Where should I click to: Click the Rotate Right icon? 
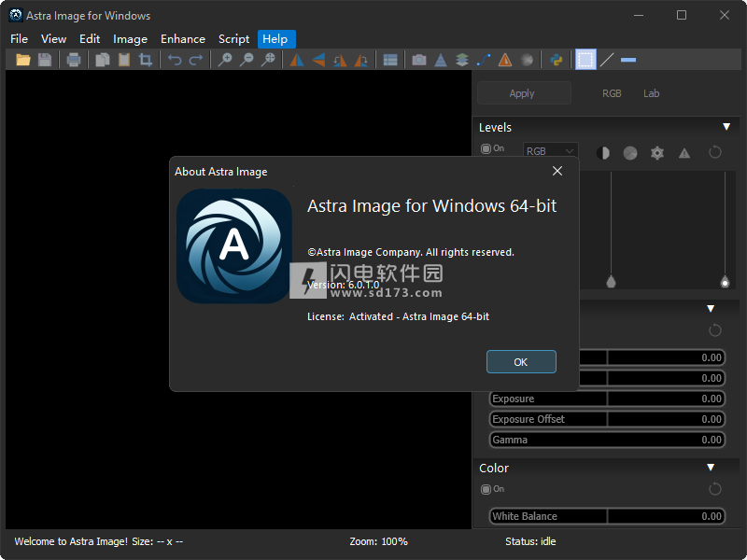click(x=361, y=60)
